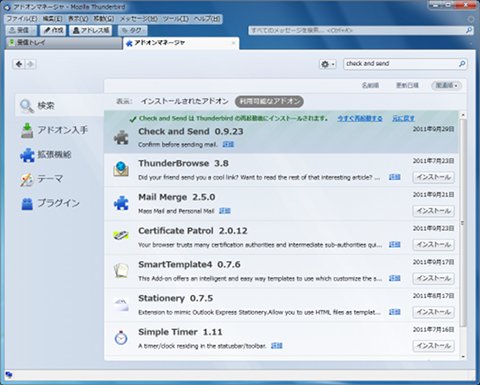480x385 pixels.
Task: Open the relevance sort dropdown (関連順)
Action: click(x=447, y=85)
